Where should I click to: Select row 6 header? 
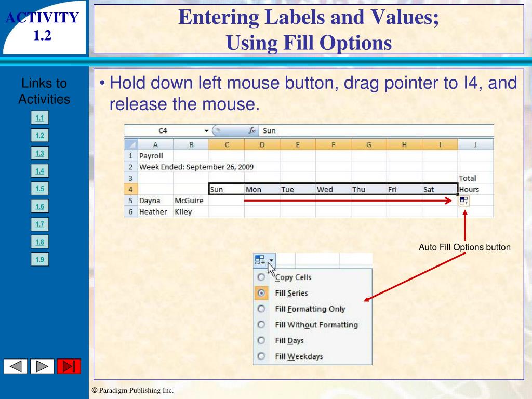pyautogui.click(x=131, y=212)
